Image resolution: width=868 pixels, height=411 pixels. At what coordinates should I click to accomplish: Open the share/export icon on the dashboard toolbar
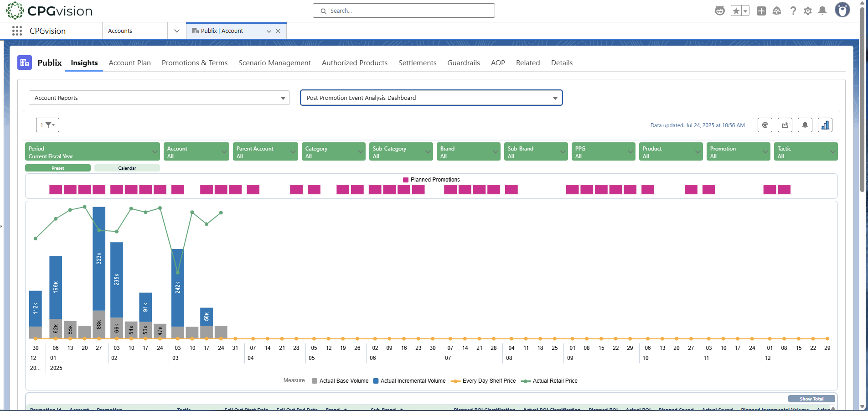pyautogui.click(x=785, y=125)
